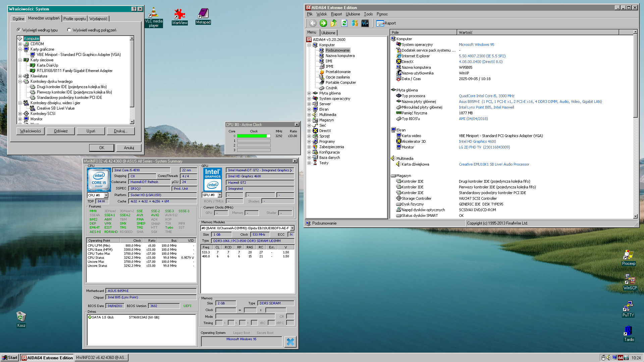Click Anuluj in the system properties dialog
The image size is (644, 362).
pyautogui.click(x=129, y=148)
